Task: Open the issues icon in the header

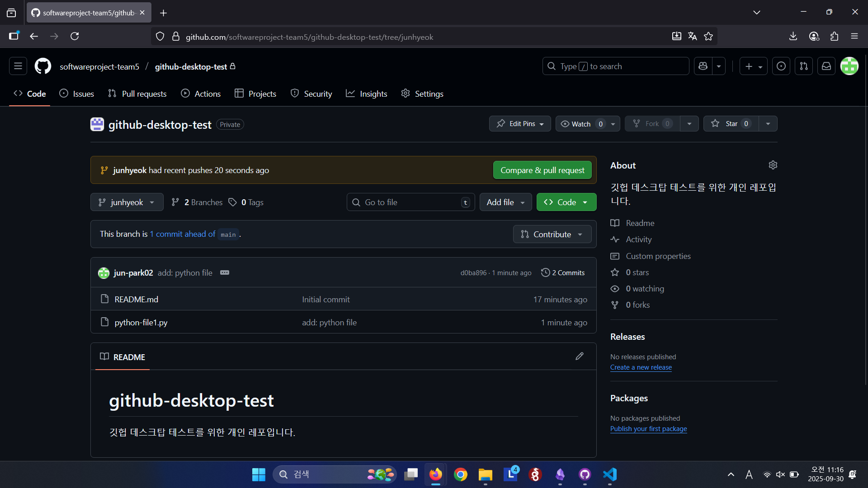Action: (781, 66)
